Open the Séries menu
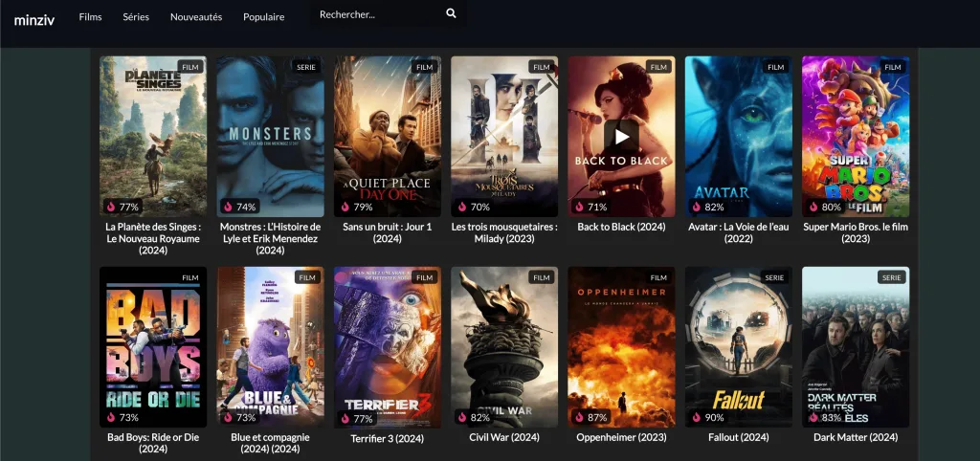The width and height of the screenshot is (980, 461). click(x=136, y=17)
